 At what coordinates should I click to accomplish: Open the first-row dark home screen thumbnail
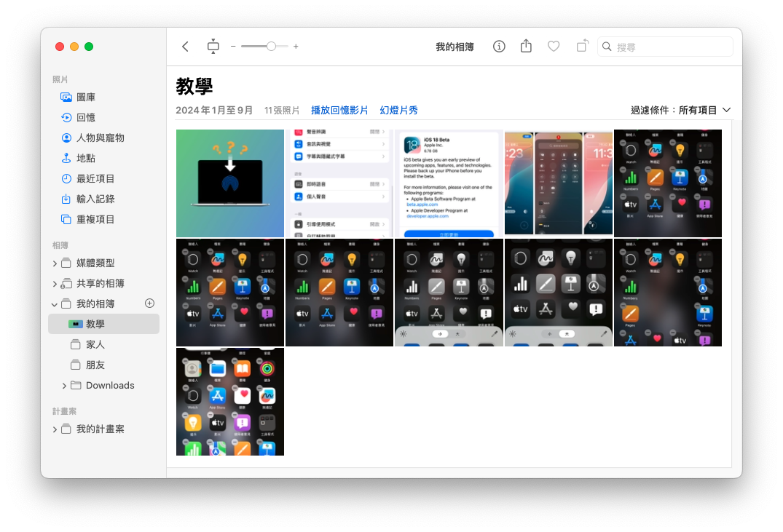click(x=668, y=183)
